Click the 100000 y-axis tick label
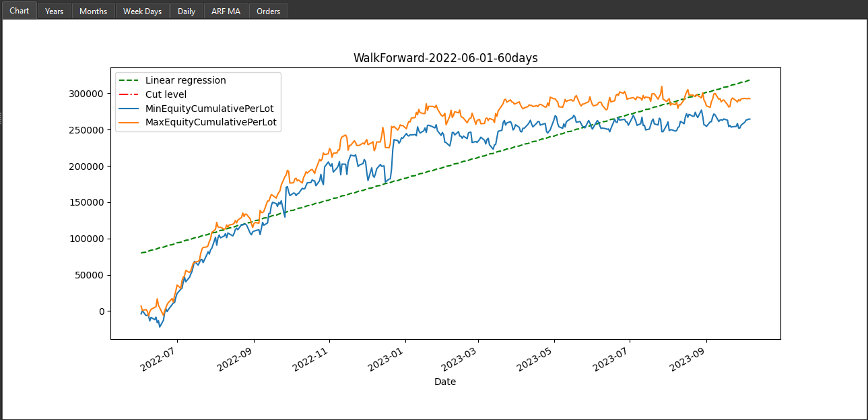The width and height of the screenshot is (868, 420). pyautogui.click(x=86, y=239)
